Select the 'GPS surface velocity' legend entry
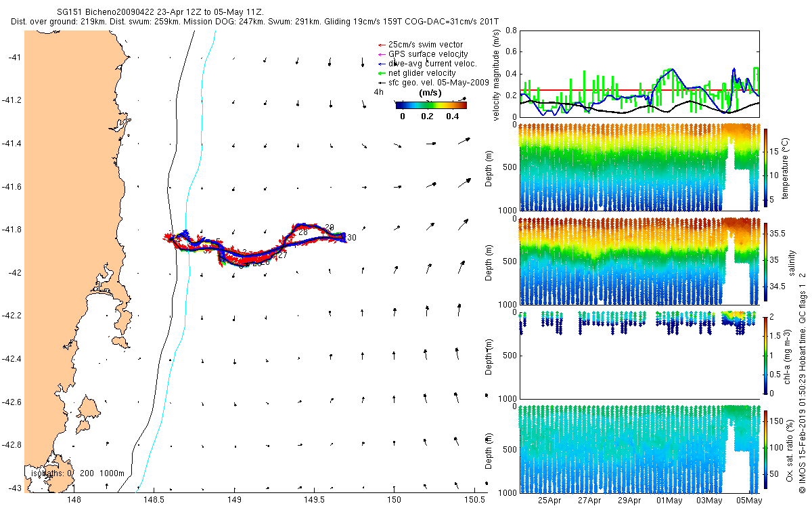Image resolution: width=812 pixels, height=508 pixels. (x=423, y=54)
